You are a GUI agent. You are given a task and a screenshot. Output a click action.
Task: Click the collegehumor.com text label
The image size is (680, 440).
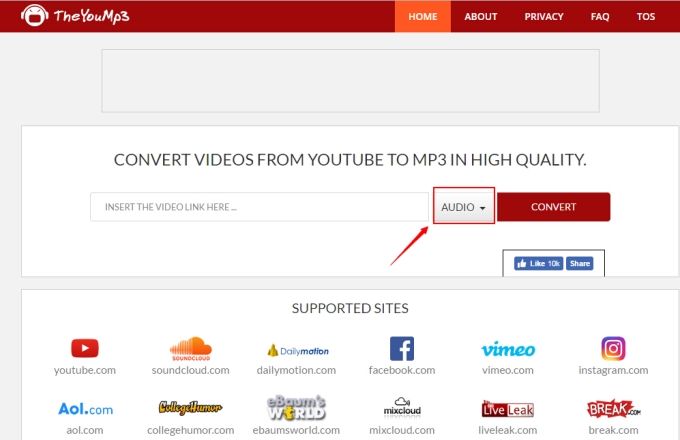[x=190, y=430]
